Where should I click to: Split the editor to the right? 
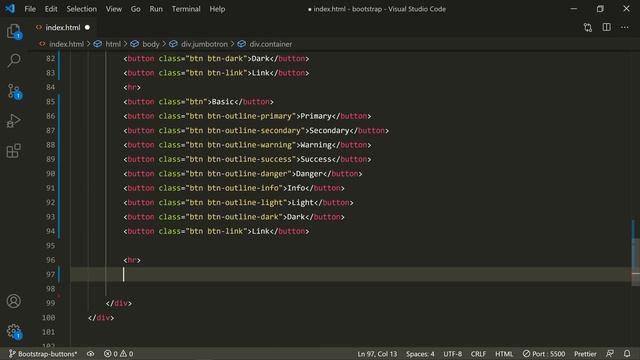[607, 27]
